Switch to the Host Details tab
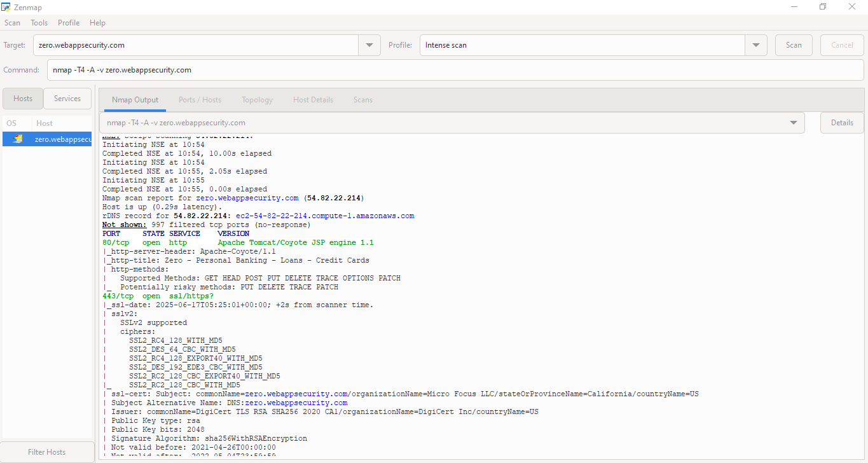This screenshot has height=463, width=868. pos(313,100)
